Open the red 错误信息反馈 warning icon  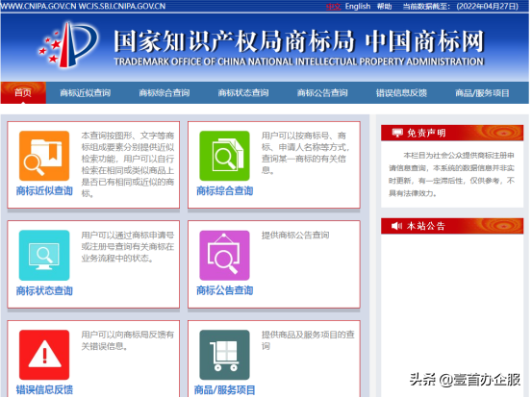tap(44, 355)
